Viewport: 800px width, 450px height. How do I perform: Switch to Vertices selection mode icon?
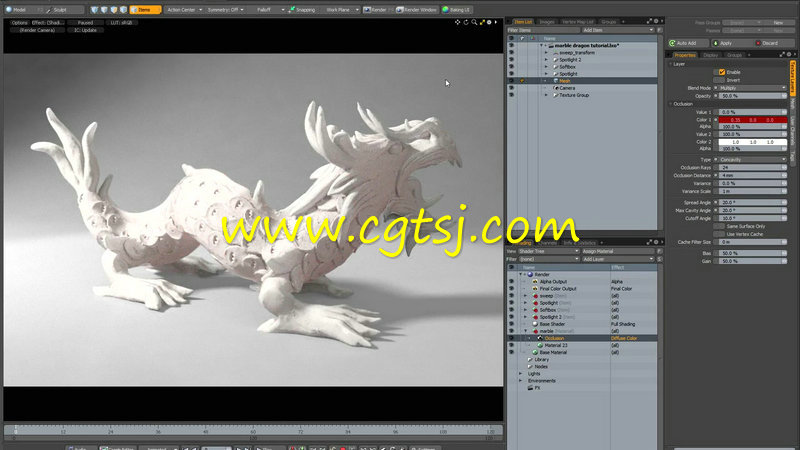[x=94, y=10]
